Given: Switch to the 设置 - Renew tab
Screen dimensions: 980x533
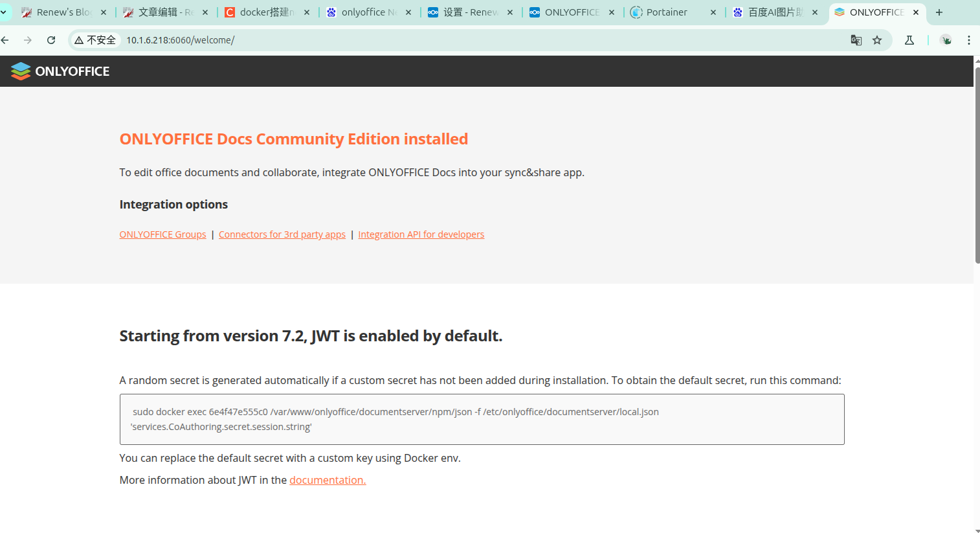Looking at the screenshot, I should 471,12.
